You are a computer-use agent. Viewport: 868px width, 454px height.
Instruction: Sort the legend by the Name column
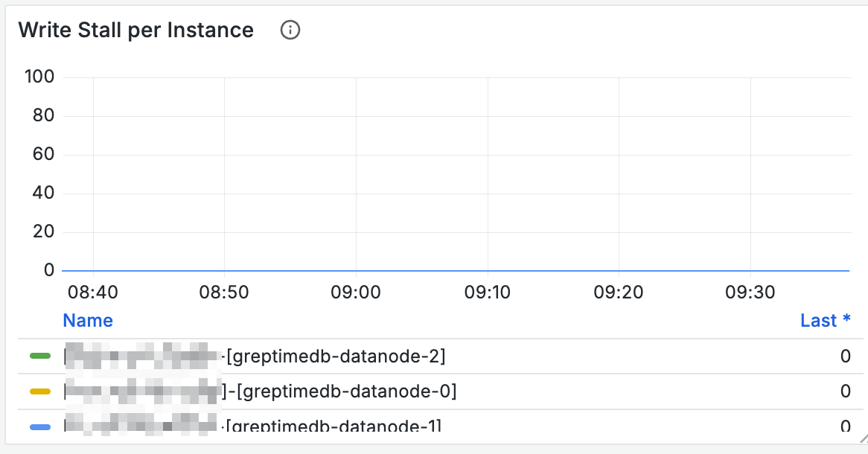(x=88, y=321)
